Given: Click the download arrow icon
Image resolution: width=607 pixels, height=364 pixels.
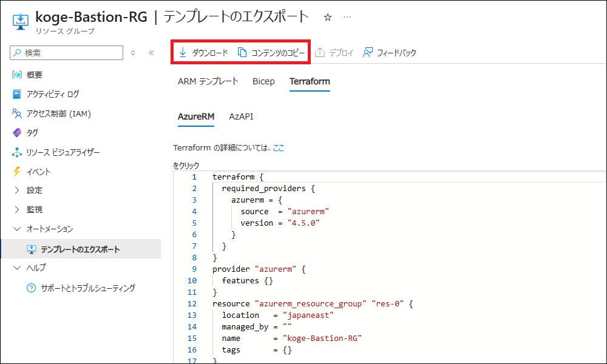Looking at the screenshot, I should click(x=183, y=52).
